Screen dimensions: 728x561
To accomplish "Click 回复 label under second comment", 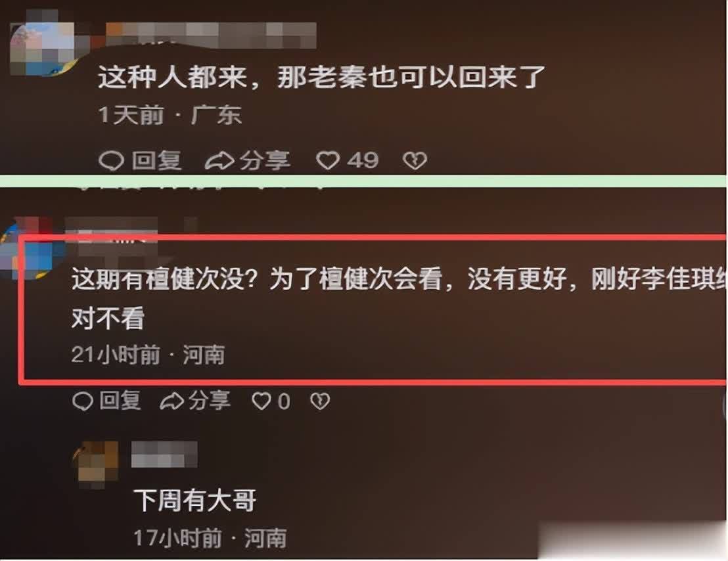I will 120,401.
